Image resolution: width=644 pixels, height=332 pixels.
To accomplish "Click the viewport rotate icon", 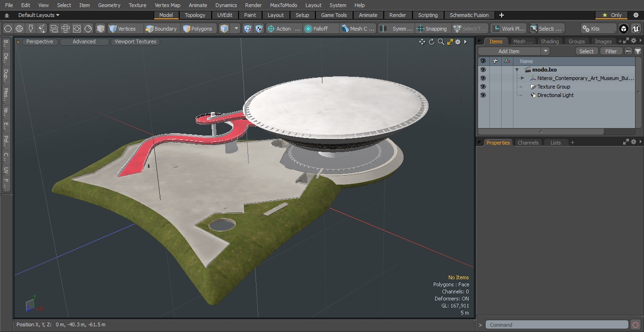I will (x=431, y=42).
